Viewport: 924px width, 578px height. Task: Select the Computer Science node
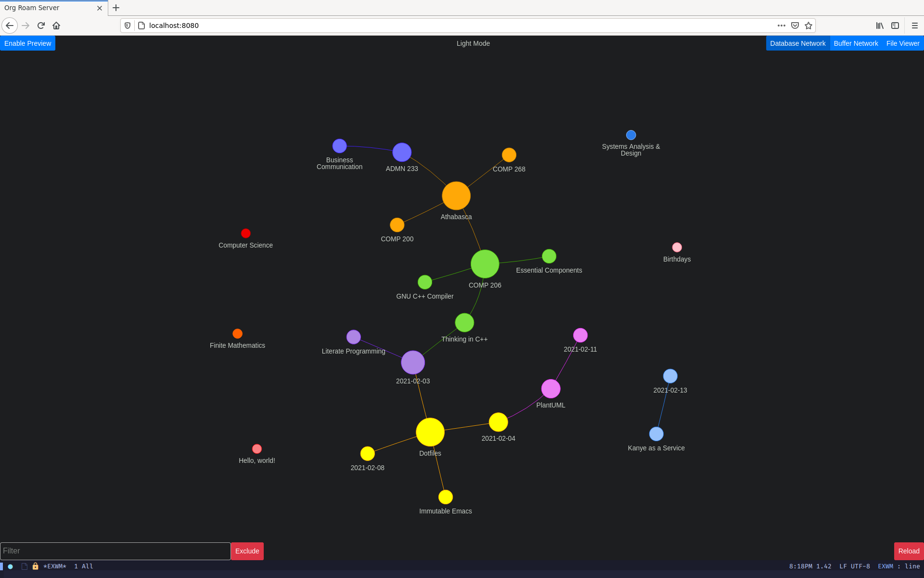pyautogui.click(x=245, y=233)
